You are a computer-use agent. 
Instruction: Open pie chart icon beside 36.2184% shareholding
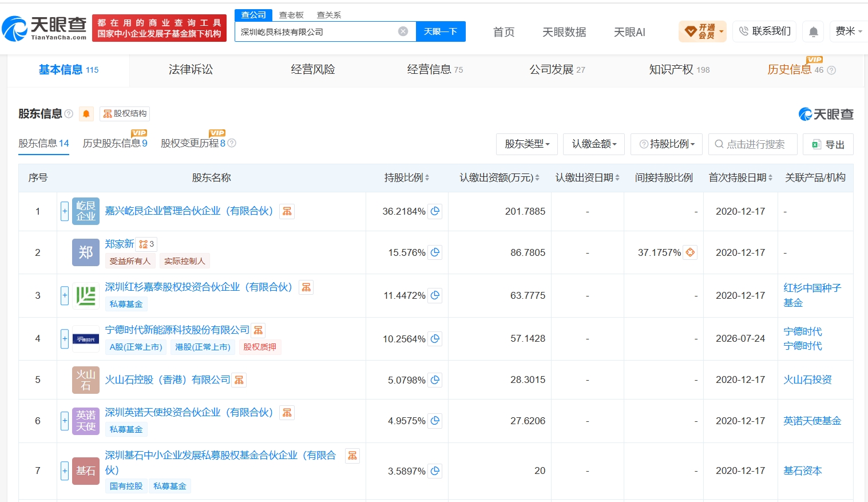click(x=435, y=211)
